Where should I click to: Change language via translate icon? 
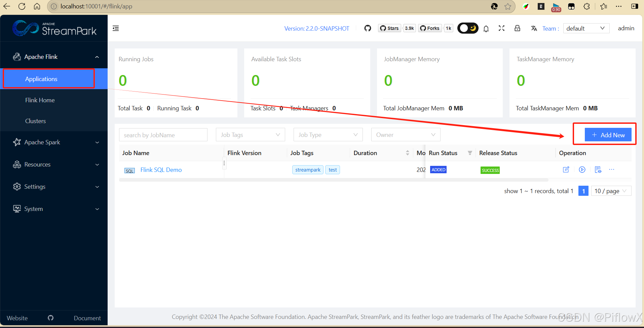click(534, 28)
